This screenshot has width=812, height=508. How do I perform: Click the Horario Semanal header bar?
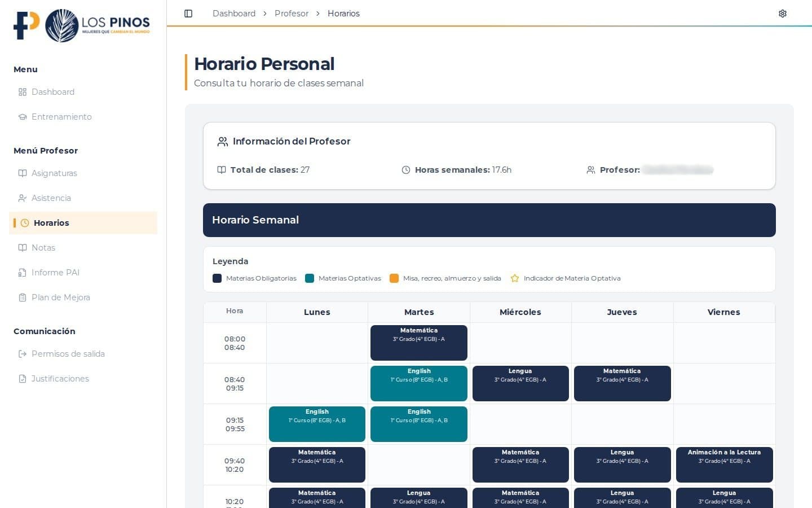tap(489, 220)
